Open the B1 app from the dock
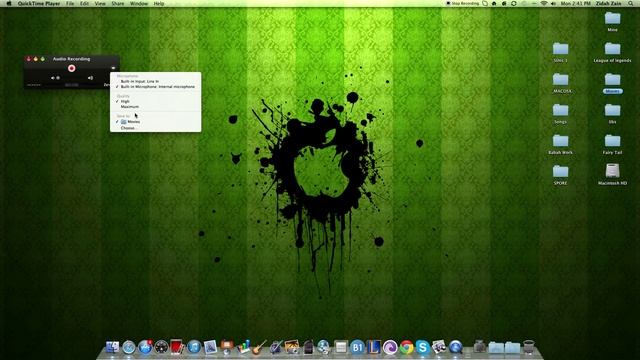 (357, 347)
